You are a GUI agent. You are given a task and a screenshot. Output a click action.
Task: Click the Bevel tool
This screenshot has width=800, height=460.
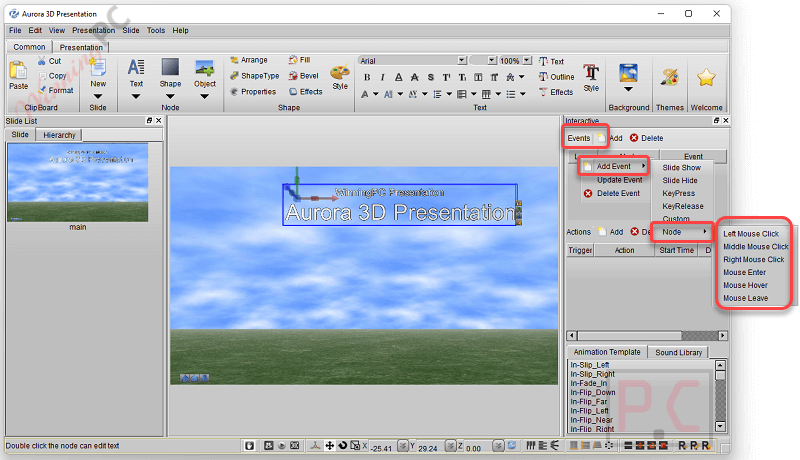tap(304, 76)
